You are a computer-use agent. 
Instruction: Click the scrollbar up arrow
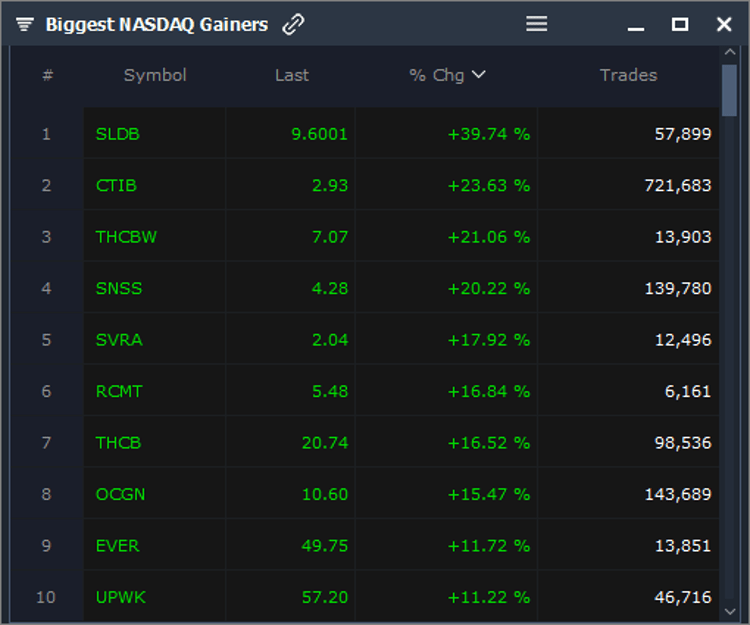[x=729, y=52]
